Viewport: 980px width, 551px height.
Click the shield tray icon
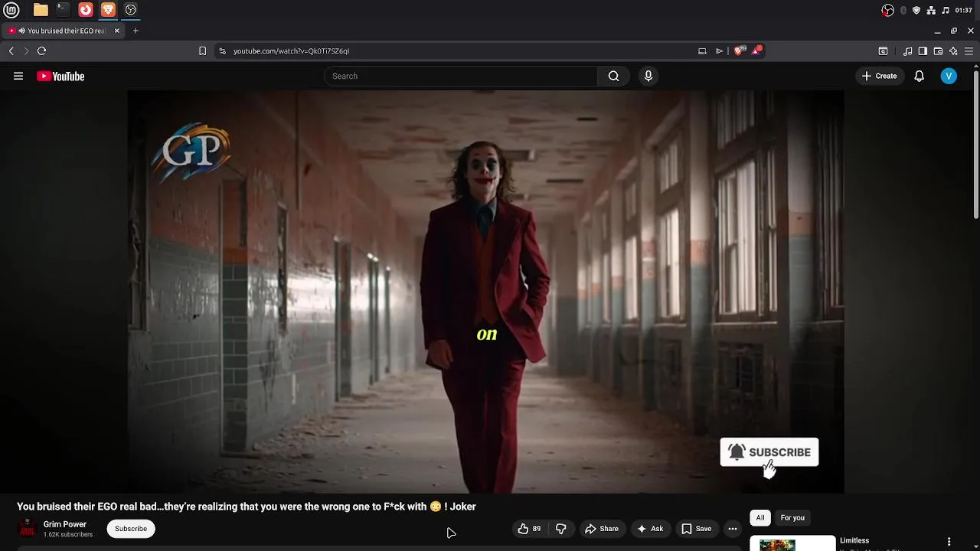[916, 10]
